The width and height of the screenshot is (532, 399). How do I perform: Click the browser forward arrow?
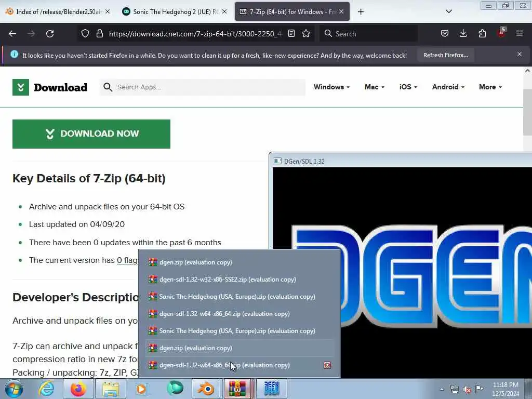click(31, 34)
